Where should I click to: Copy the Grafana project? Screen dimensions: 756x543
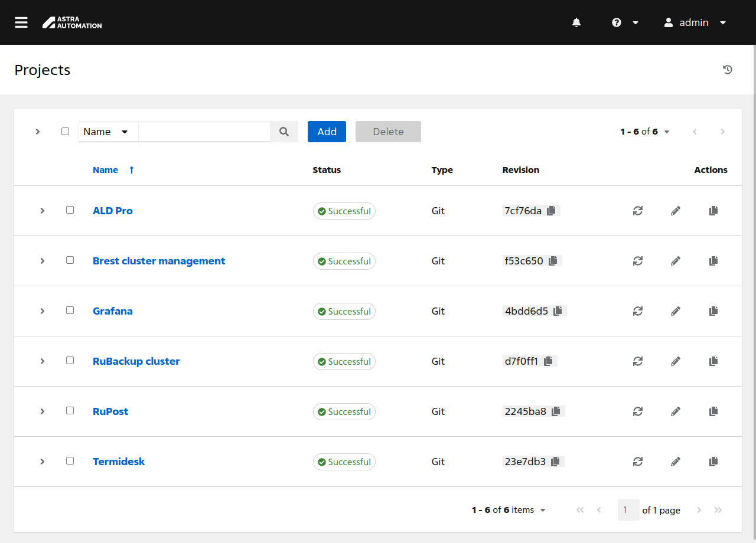pos(713,311)
